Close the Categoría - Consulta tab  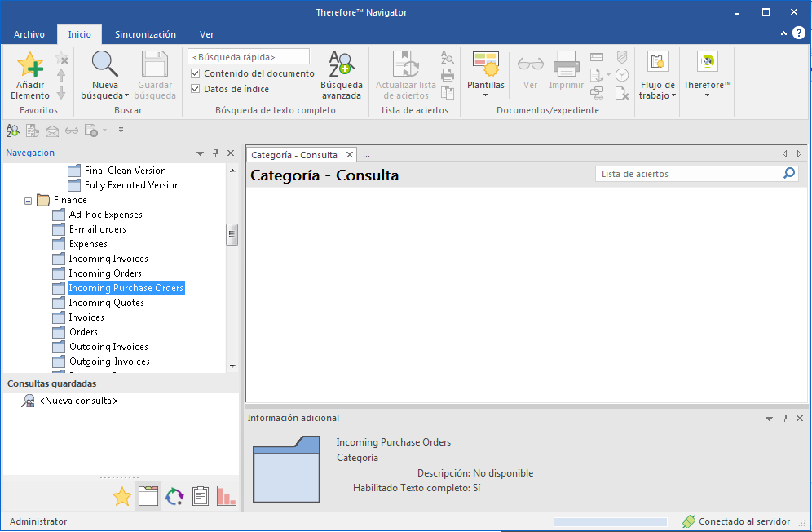(x=350, y=155)
